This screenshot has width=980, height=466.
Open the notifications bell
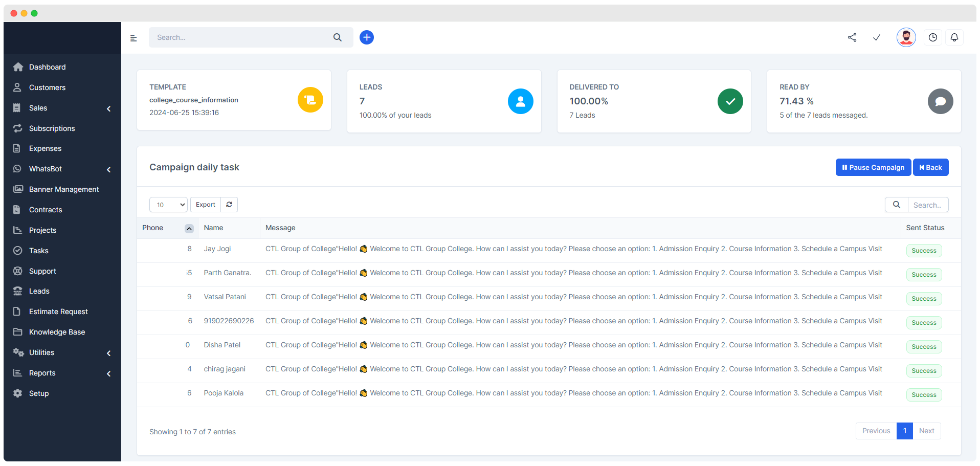coord(954,37)
